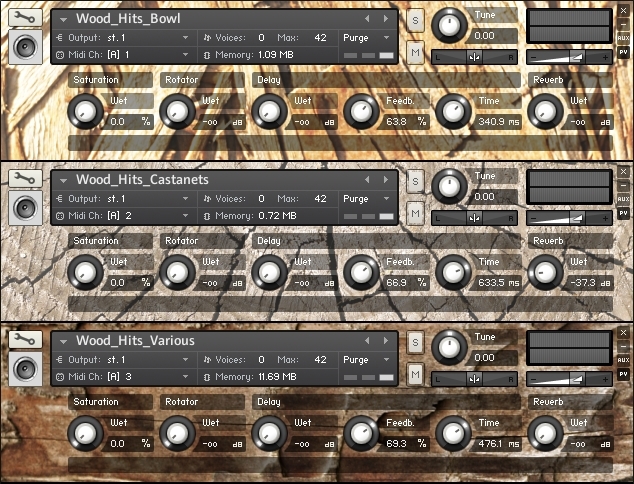
Task: Click Max voices value of Wood_Hits_Castanets
Action: point(320,198)
